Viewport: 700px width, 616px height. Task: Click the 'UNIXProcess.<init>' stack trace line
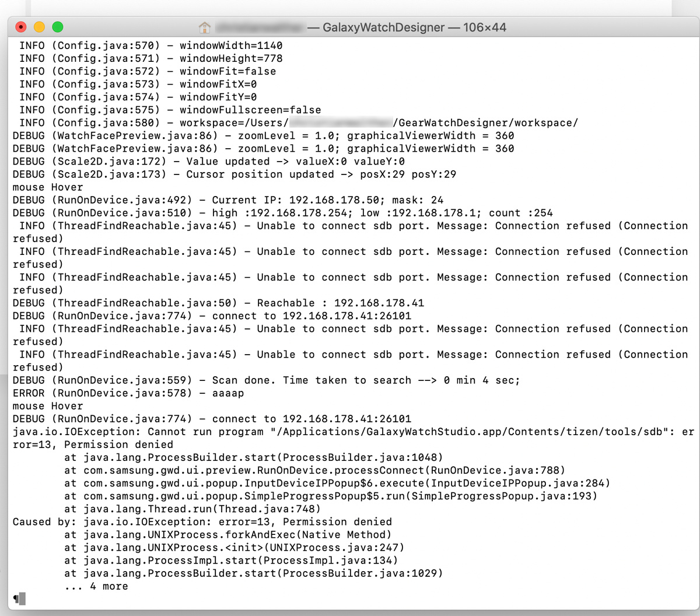235,547
